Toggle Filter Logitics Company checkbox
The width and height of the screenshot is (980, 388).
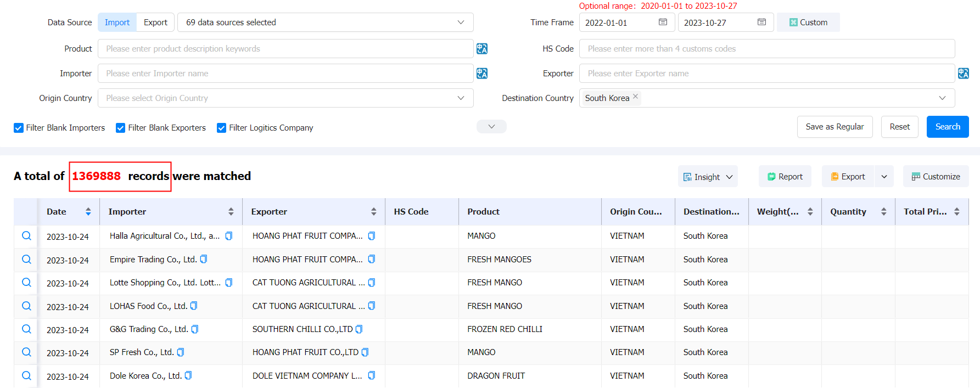pos(222,128)
